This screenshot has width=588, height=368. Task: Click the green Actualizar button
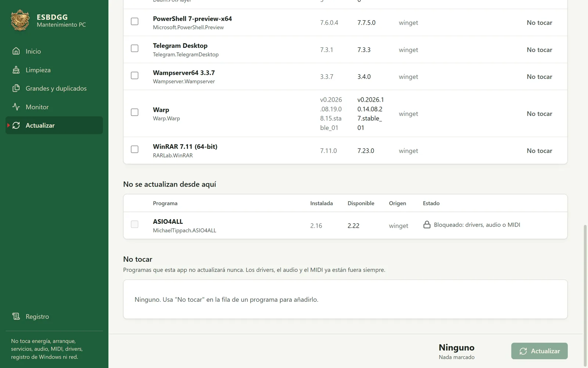pyautogui.click(x=539, y=351)
